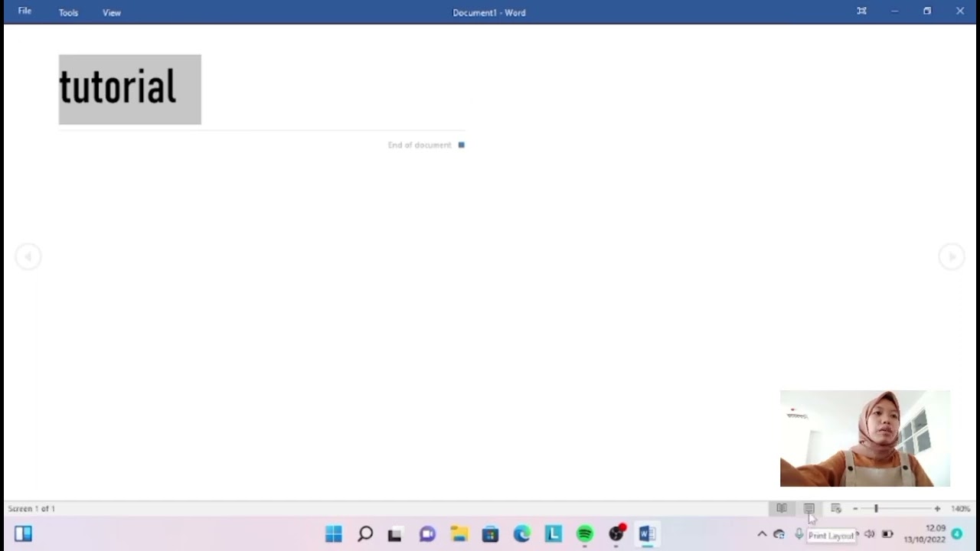
Task: Launch Microsoft Edge from taskbar
Action: click(x=521, y=534)
